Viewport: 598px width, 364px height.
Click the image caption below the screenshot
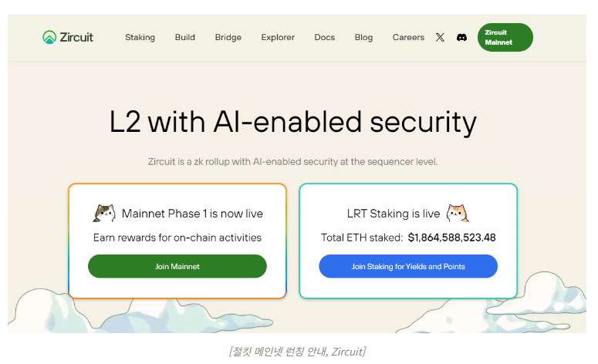297,352
